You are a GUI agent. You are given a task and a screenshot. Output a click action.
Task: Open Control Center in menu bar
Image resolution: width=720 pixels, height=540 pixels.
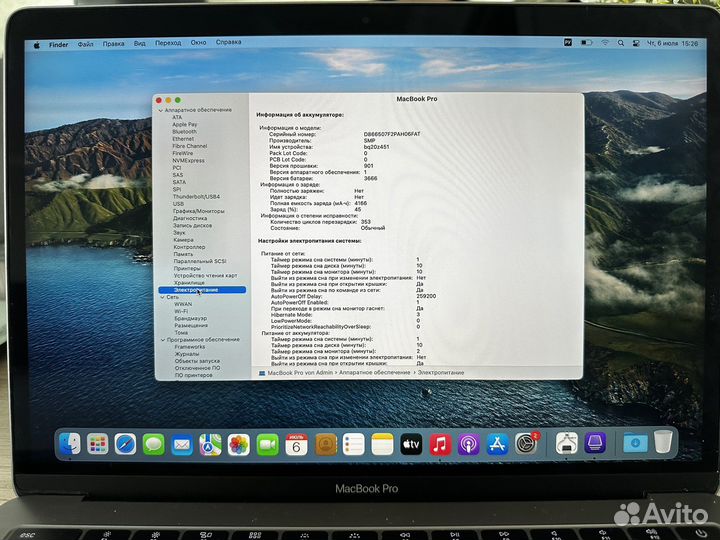(x=636, y=43)
